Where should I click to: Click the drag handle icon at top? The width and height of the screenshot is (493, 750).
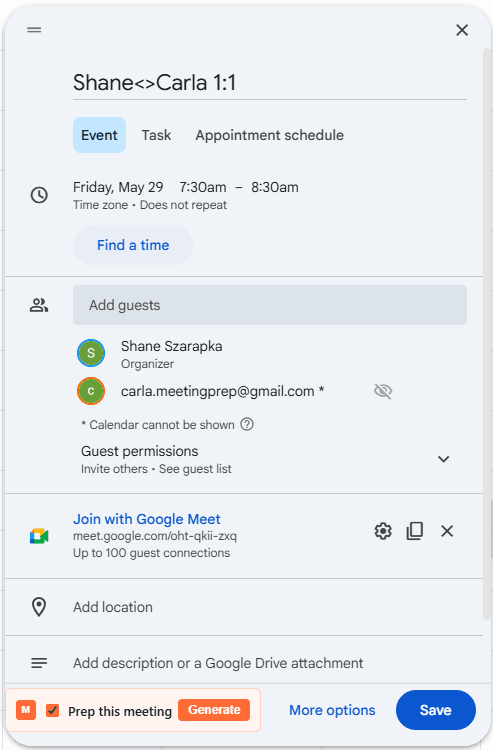pyautogui.click(x=34, y=30)
